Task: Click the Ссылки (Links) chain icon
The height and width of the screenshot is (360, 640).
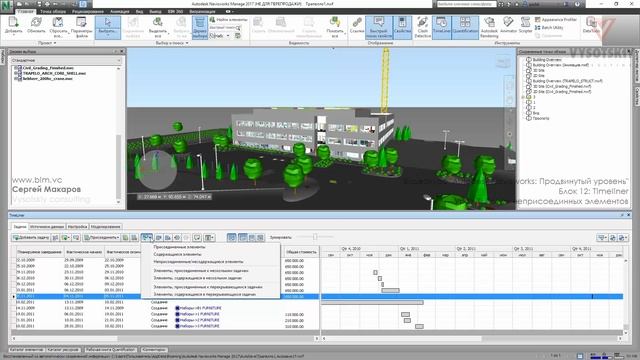Action: coord(357,25)
